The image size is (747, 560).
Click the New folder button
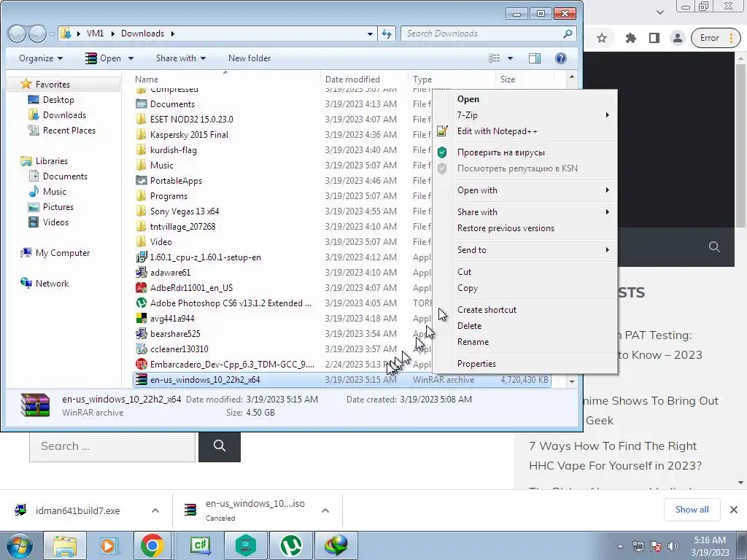point(249,58)
